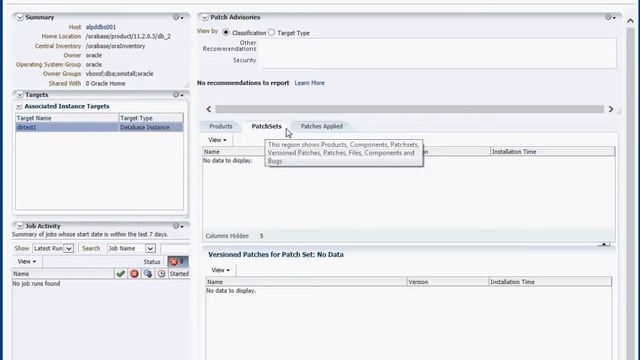Open the Learn More link
This screenshot has height=360, width=640.
pos(309,83)
